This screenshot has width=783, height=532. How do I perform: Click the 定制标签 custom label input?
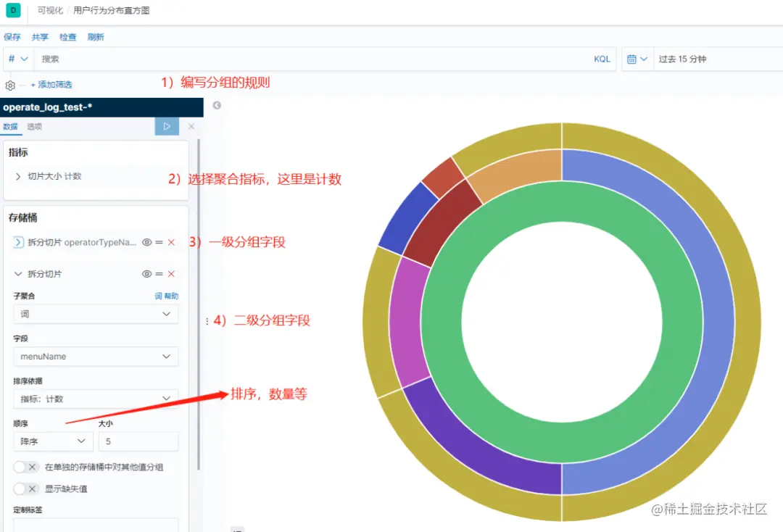[x=96, y=525]
